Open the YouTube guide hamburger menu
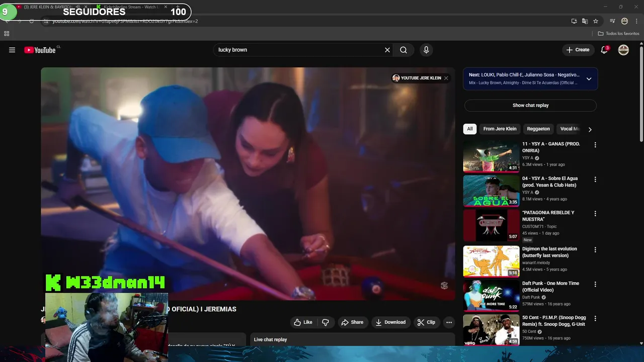The height and width of the screenshot is (362, 644). click(x=12, y=50)
